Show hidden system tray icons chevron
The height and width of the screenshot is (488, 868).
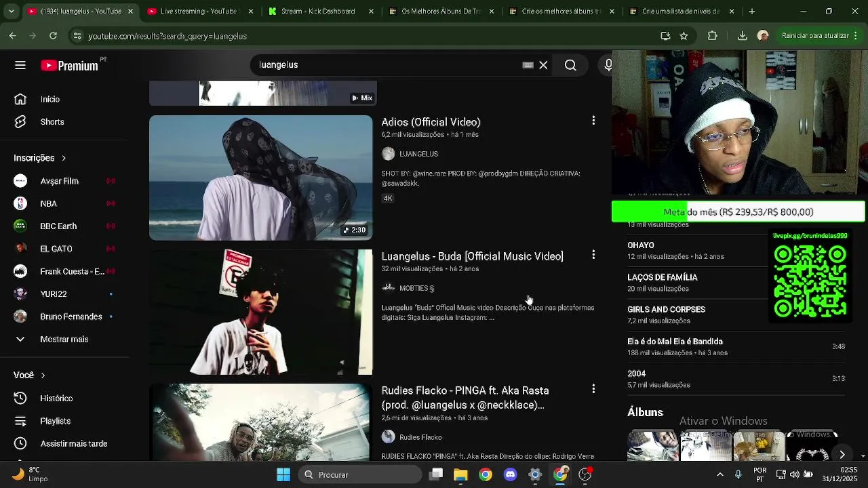click(x=719, y=474)
